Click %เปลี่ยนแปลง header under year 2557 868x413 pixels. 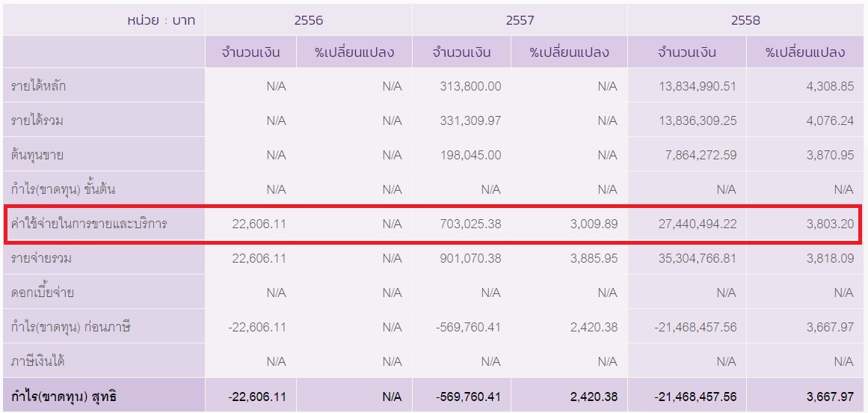(x=569, y=52)
